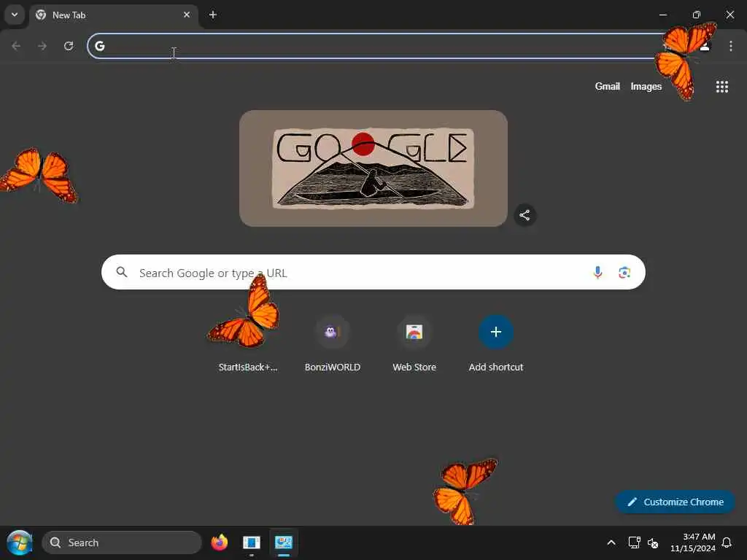
Task: Restore down the Chrome window
Action: click(x=697, y=15)
